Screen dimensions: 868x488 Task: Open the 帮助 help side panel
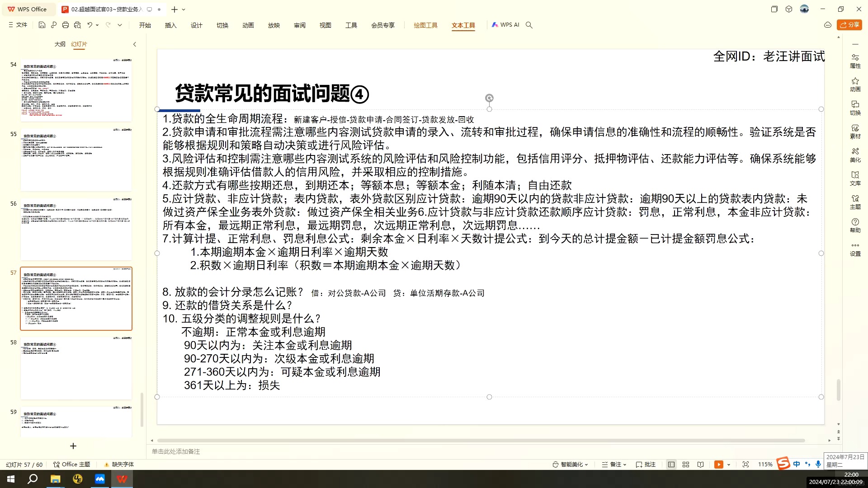855,225
